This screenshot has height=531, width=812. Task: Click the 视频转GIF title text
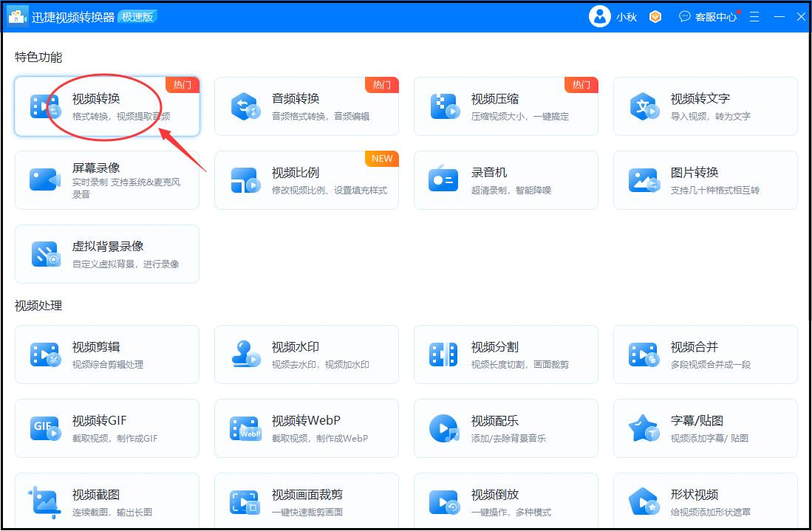tap(100, 421)
